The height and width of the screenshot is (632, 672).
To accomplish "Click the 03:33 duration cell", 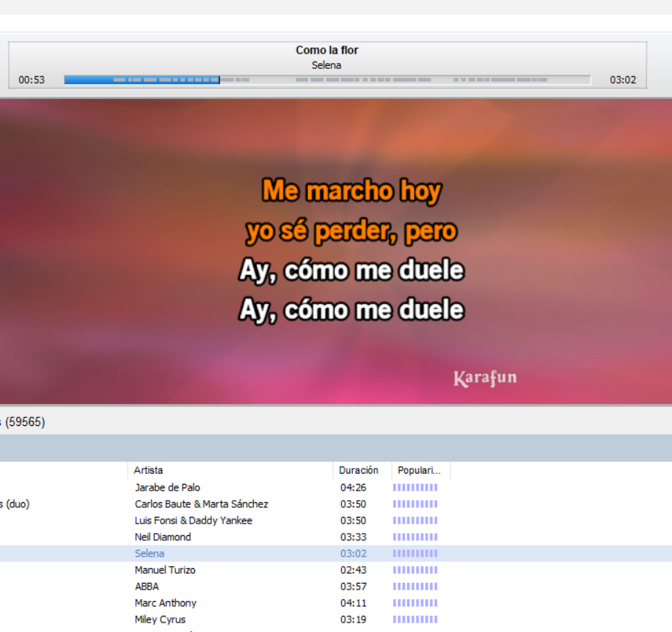I will (x=353, y=537).
